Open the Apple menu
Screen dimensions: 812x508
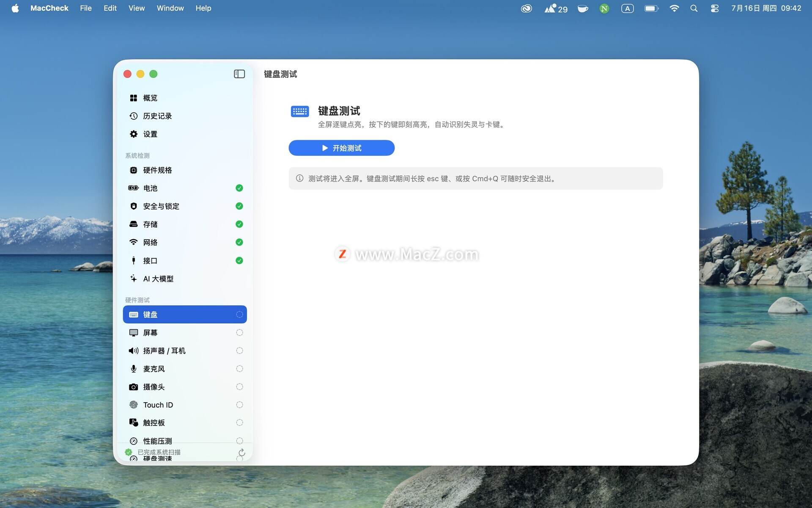[15, 8]
